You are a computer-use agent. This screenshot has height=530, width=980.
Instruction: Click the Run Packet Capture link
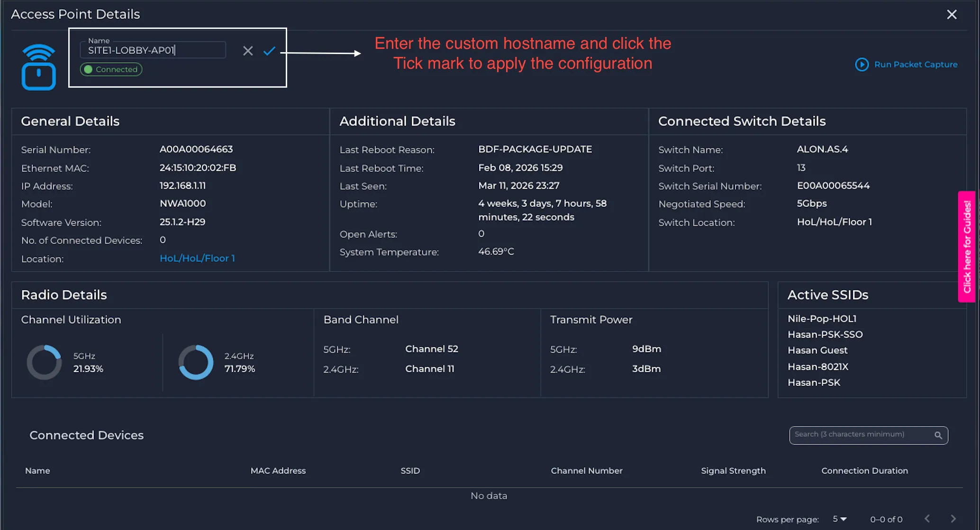pos(916,64)
